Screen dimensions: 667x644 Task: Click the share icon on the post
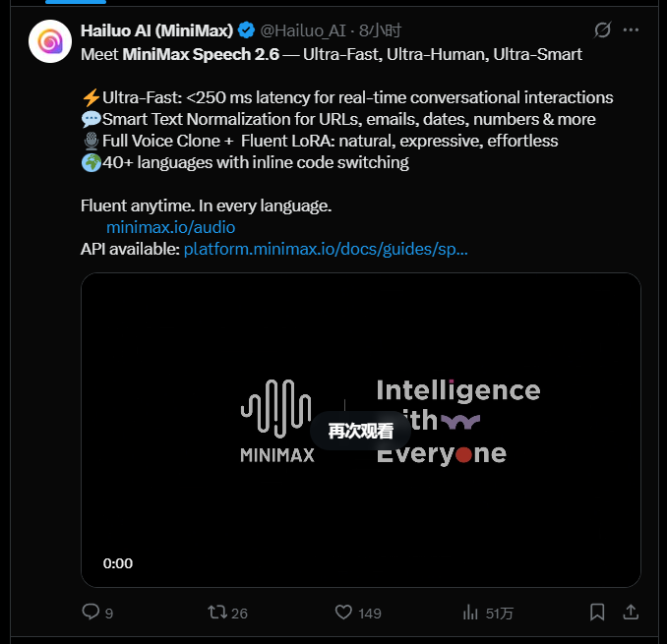pos(631,612)
